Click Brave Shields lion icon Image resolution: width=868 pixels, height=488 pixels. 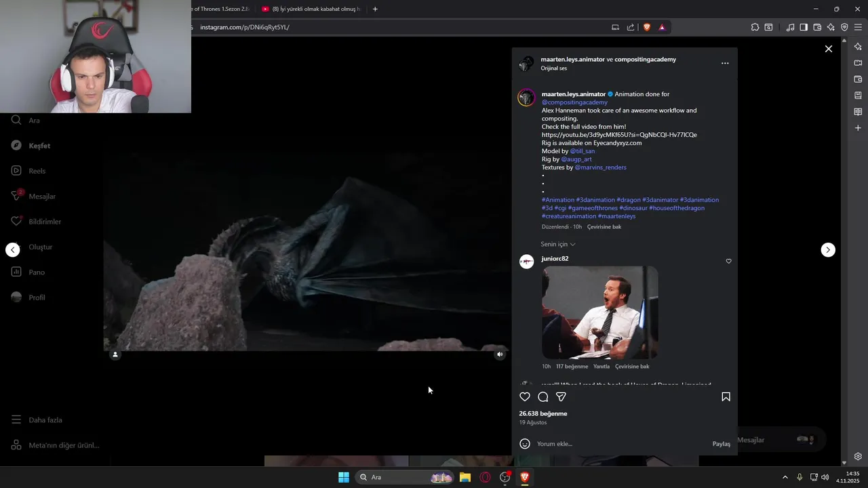click(x=646, y=27)
